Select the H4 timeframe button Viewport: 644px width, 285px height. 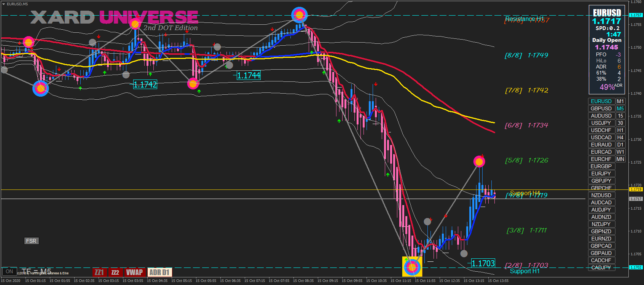620,137
